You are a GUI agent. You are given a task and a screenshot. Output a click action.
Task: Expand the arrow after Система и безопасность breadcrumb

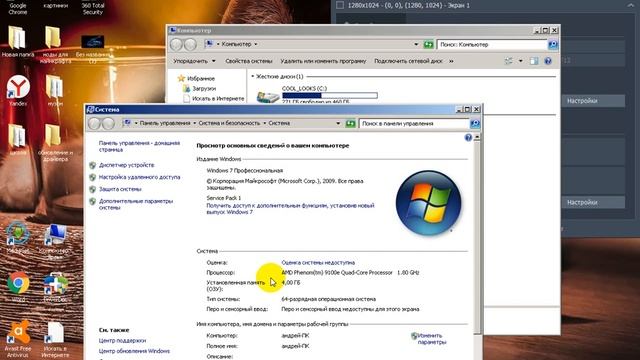coord(264,123)
